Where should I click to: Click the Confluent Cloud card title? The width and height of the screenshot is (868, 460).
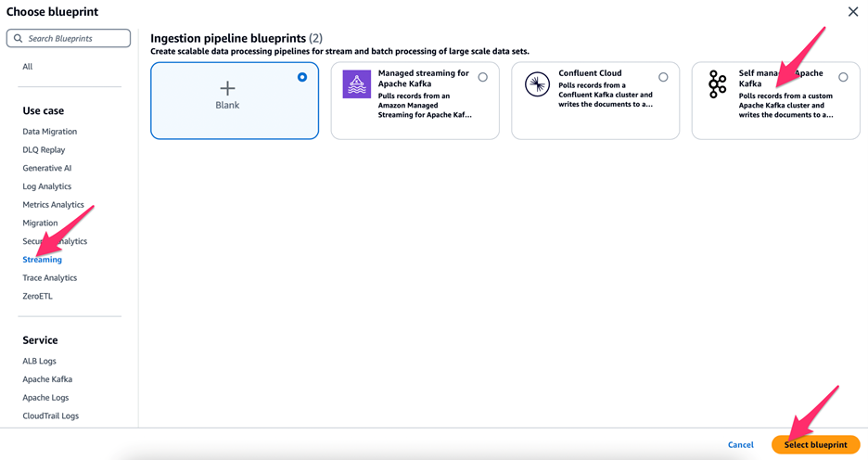point(590,72)
